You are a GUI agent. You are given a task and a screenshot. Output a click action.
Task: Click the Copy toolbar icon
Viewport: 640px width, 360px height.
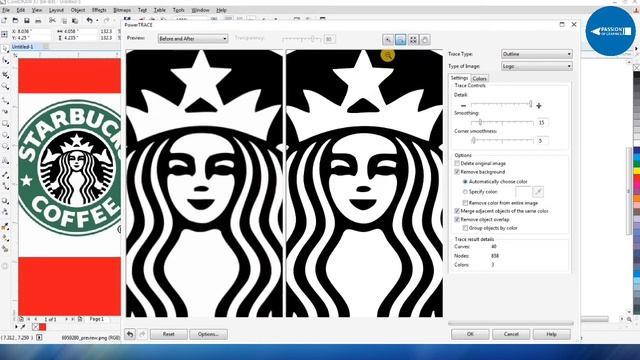[64, 20]
